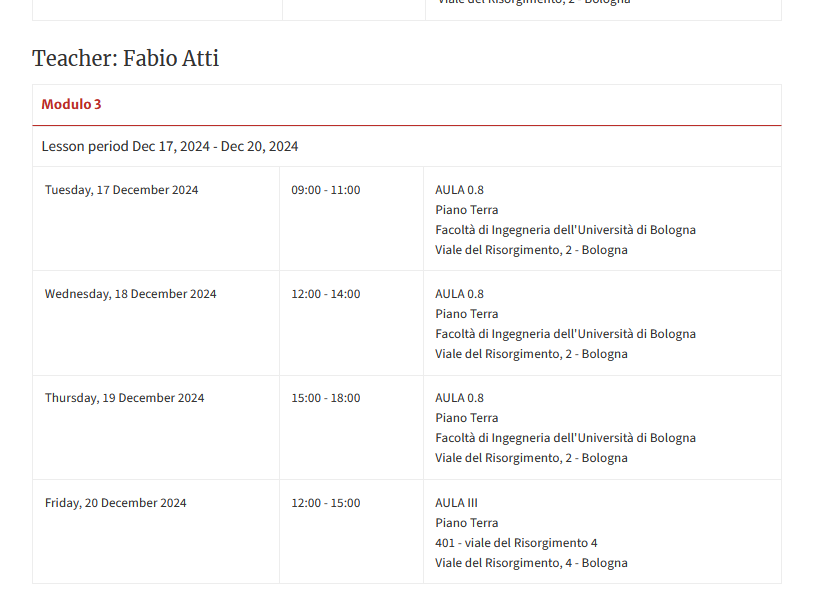Screen dimensions: 822x610
Task: Click "AULA 0.8" in Tuesday's row
Action: point(459,190)
